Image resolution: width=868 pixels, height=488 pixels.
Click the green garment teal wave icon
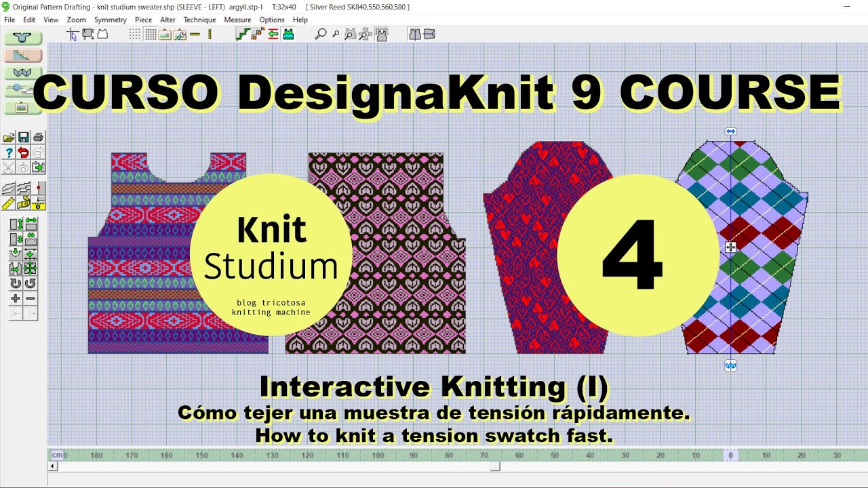click(x=288, y=34)
